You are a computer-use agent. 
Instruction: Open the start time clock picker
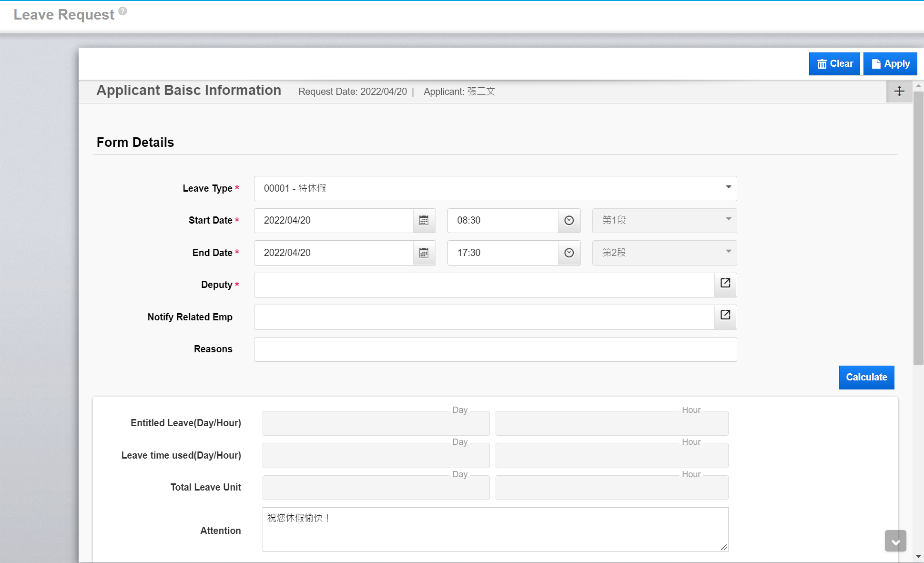(x=569, y=220)
